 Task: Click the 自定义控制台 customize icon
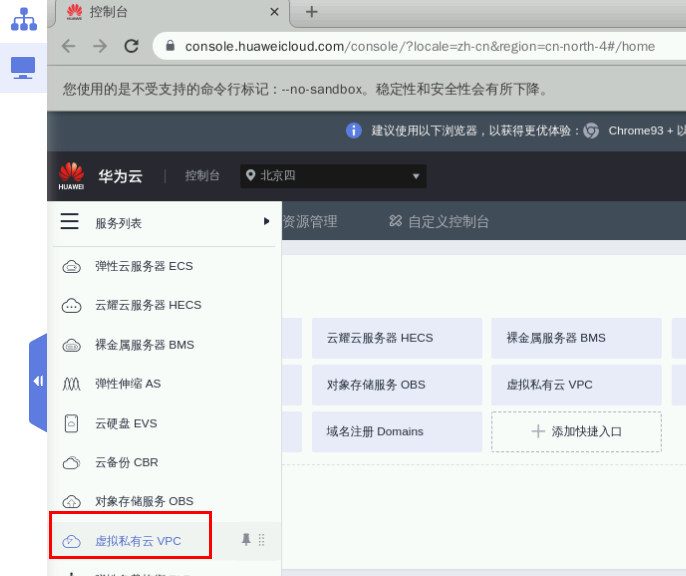[396, 221]
